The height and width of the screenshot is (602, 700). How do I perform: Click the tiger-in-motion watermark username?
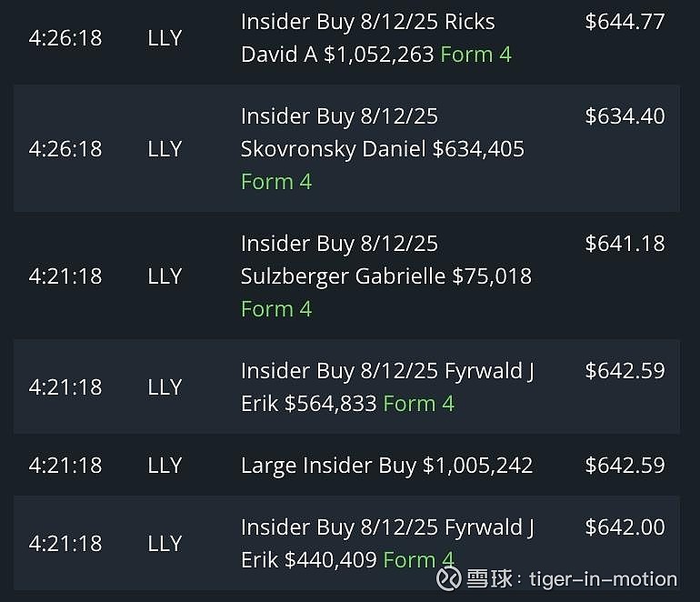[x=603, y=579]
